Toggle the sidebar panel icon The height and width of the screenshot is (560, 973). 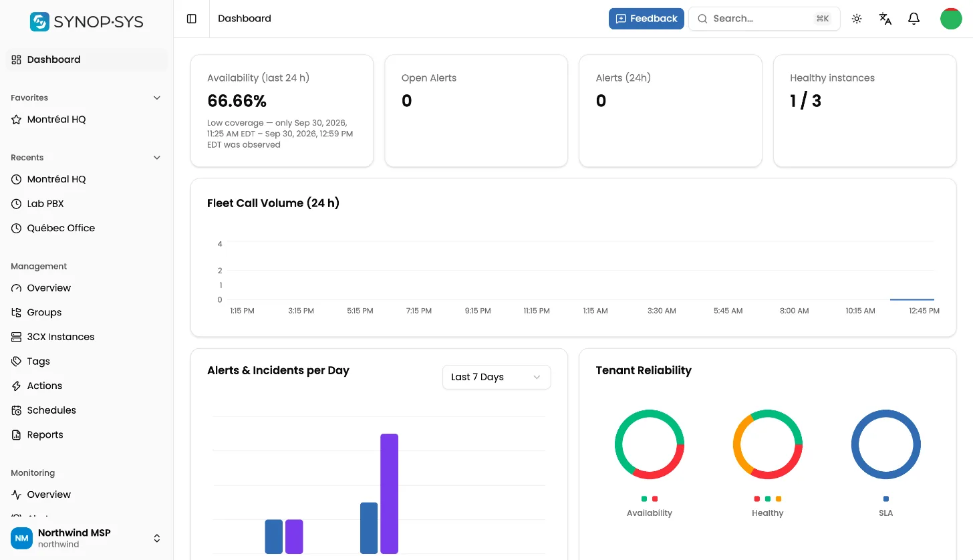click(192, 19)
